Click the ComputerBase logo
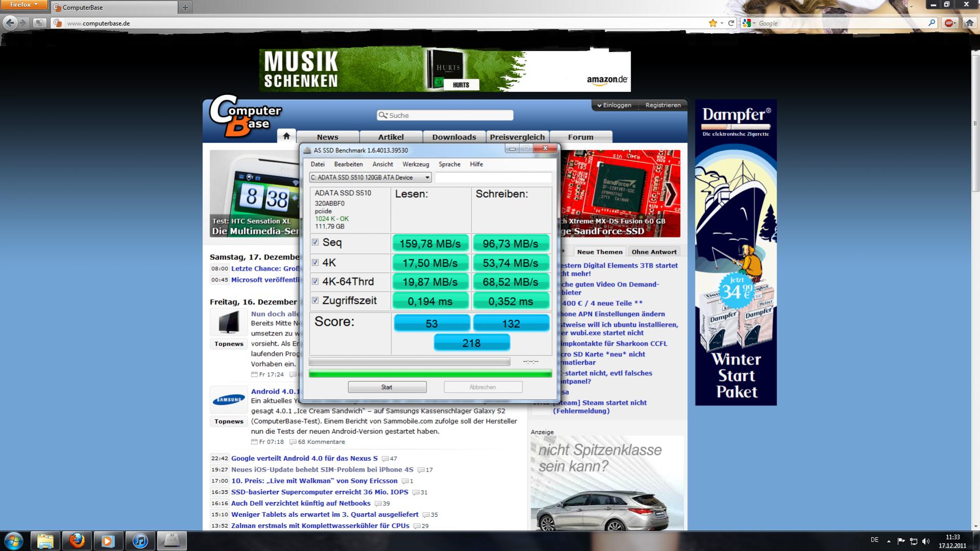 [x=245, y=116]
